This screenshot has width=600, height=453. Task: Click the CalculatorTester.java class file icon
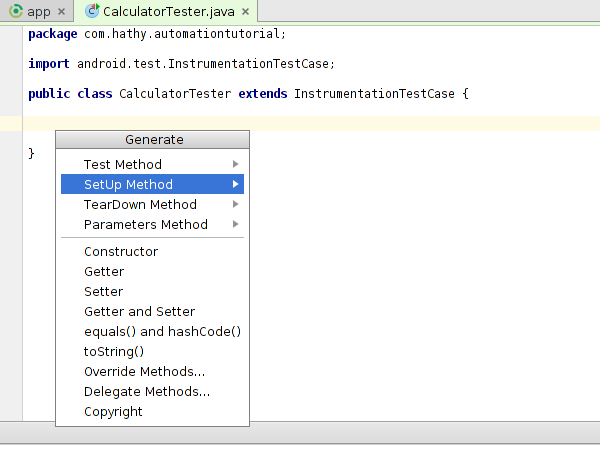point(92,12)
